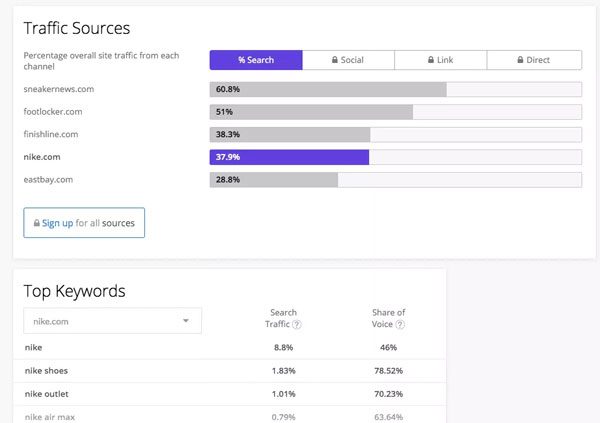This screenshot has height=423, width=600.
Task: Click the sneakernews.com label
Action: point(59,89)
